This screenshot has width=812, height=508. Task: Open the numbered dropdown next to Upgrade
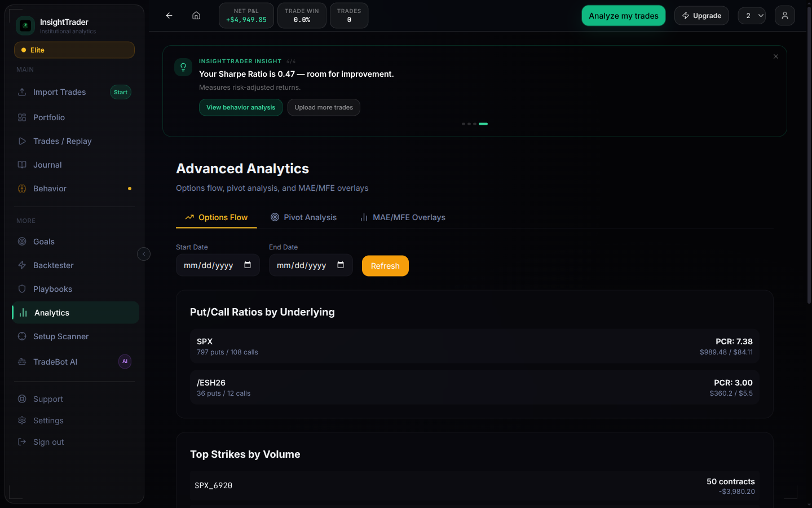click(x=752, y=15)
